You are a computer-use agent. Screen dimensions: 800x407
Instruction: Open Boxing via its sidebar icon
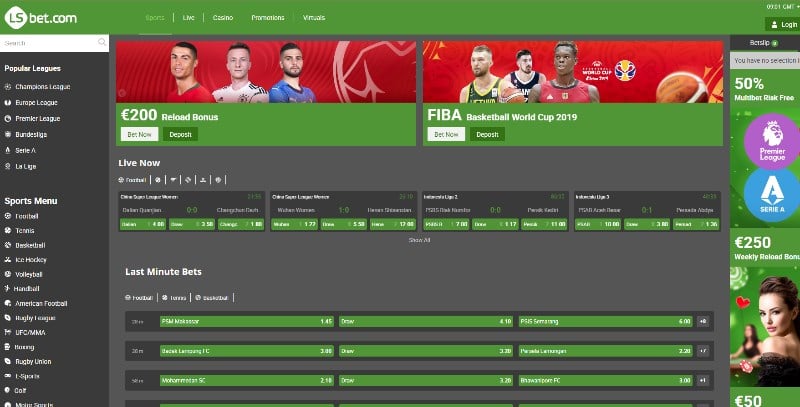(x=8, y=347)
